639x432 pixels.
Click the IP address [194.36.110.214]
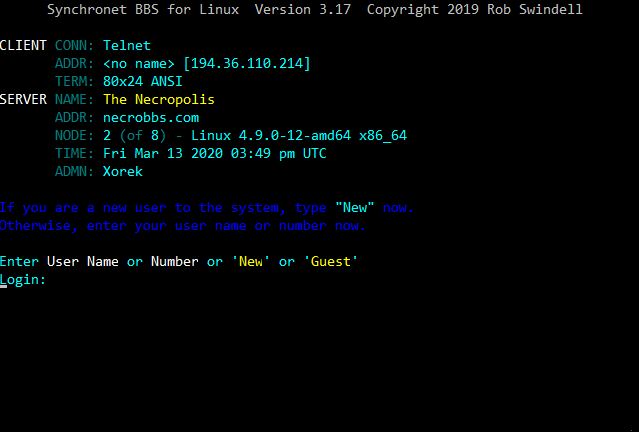point(247,63)
